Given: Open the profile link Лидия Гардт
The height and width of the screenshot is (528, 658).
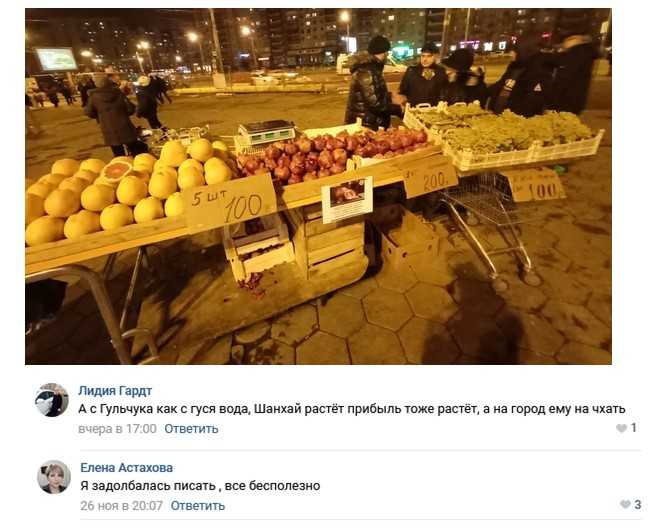Looking at the screenshot, I should (x=115, y=391).
